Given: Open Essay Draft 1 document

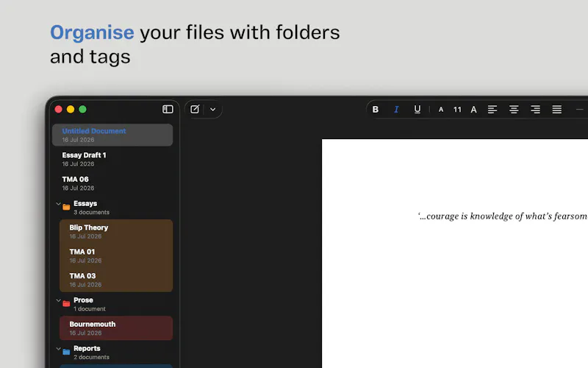Looking at the screenshot, I should click(x=112, y=159).
